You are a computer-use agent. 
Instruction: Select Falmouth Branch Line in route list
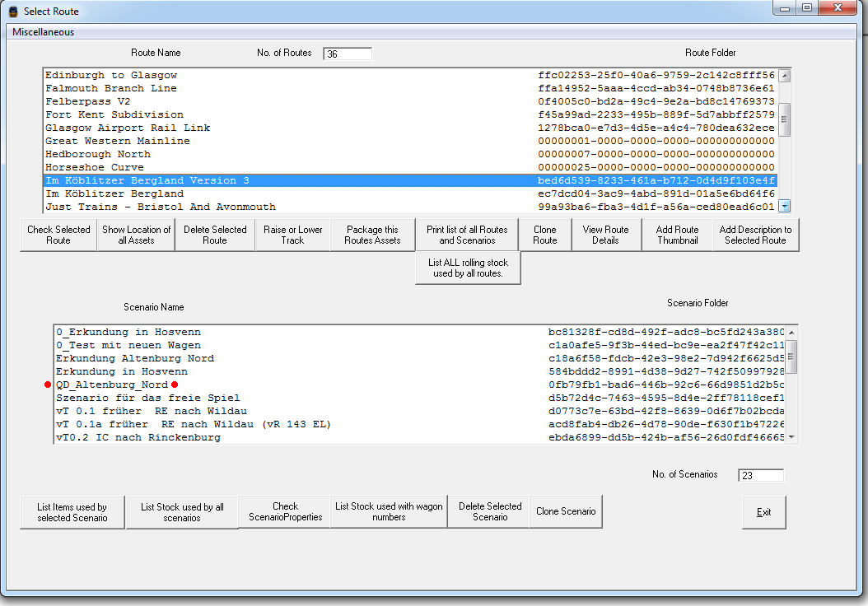(110, 88)
